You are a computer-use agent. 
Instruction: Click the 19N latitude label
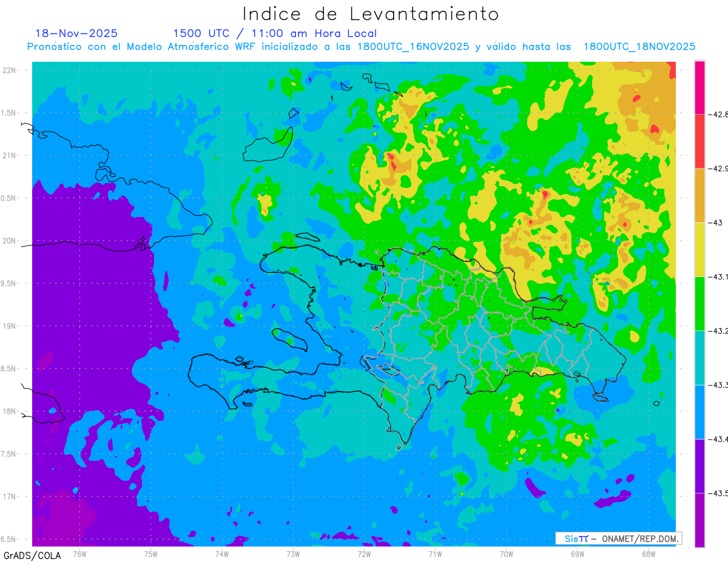tap(10, 326)
